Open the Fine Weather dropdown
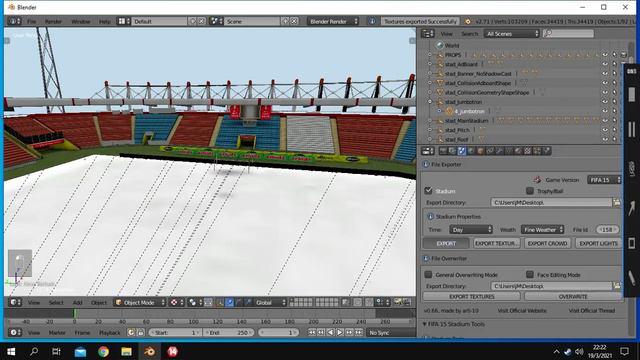 [x=542, y=230]
